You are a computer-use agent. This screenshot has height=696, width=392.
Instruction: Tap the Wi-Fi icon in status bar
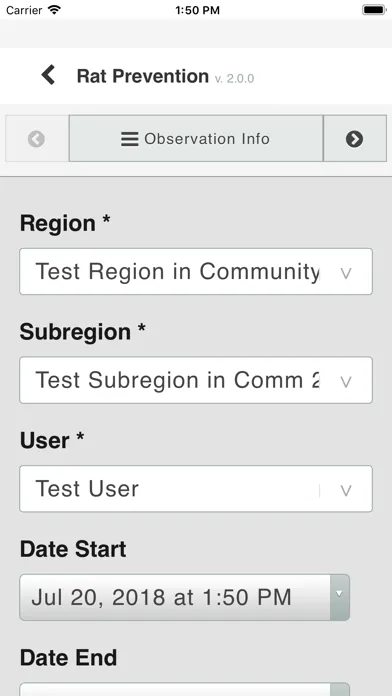pos(55,10)
